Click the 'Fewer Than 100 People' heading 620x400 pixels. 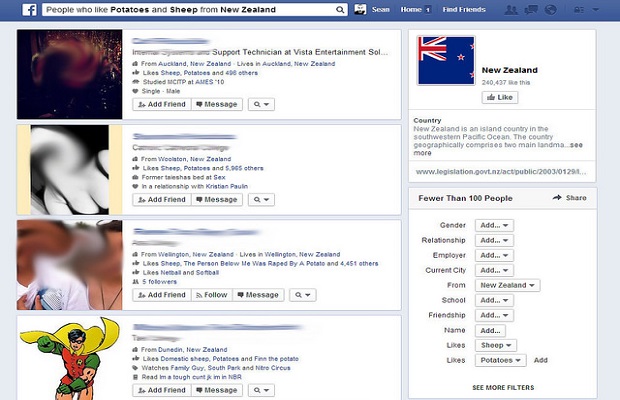465,198
